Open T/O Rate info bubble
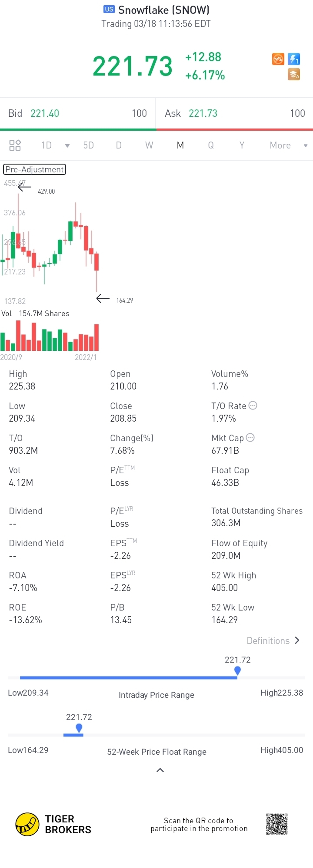This screenshot has width=313, height=868. [x=253, y=406]
